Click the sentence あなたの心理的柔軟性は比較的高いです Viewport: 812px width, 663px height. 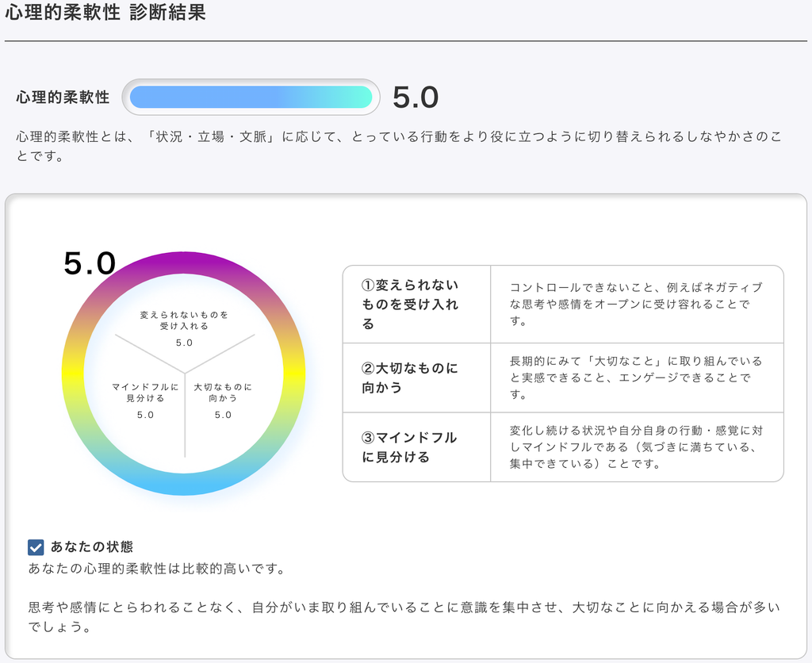coord(156,569)
